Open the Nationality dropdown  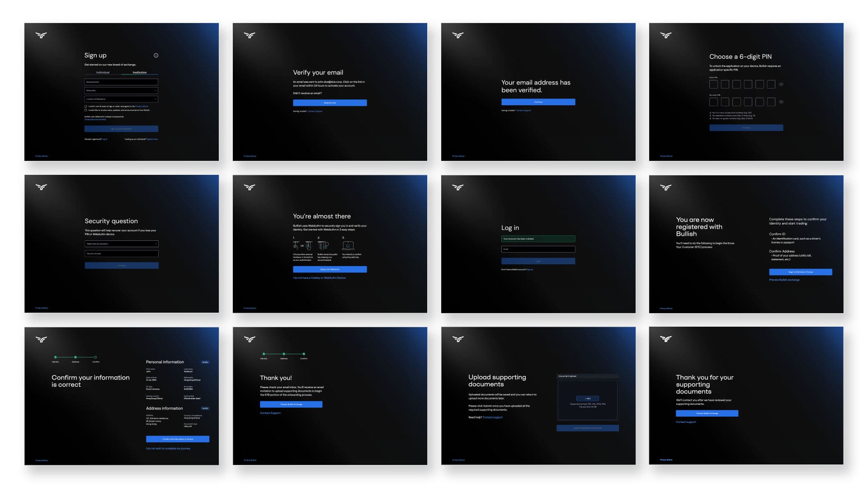[121, 90]
